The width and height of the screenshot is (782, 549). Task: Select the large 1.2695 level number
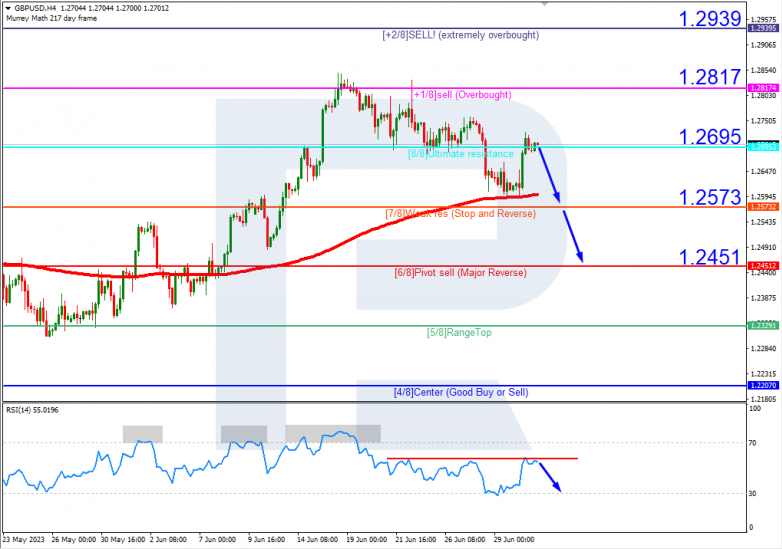tap(710, 137)
